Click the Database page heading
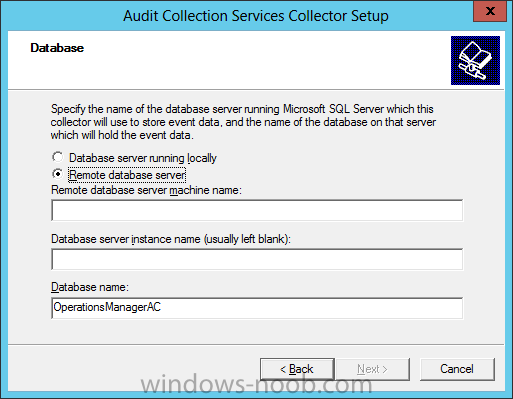 click(x=57, y=48)
